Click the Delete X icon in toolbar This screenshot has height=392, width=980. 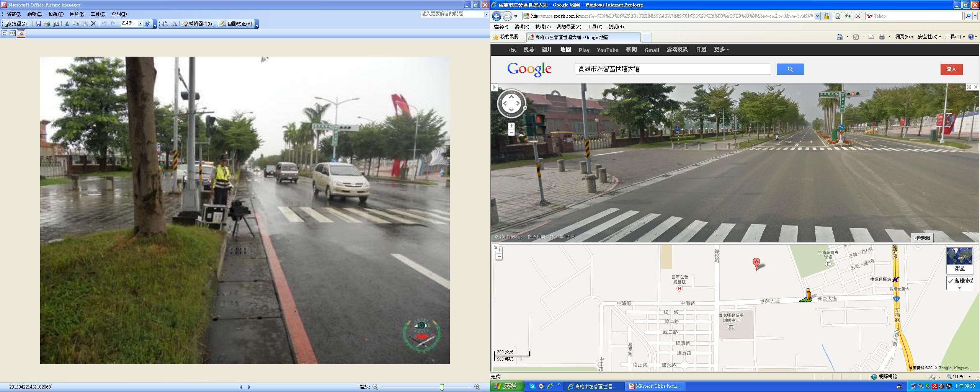[93, 24]
